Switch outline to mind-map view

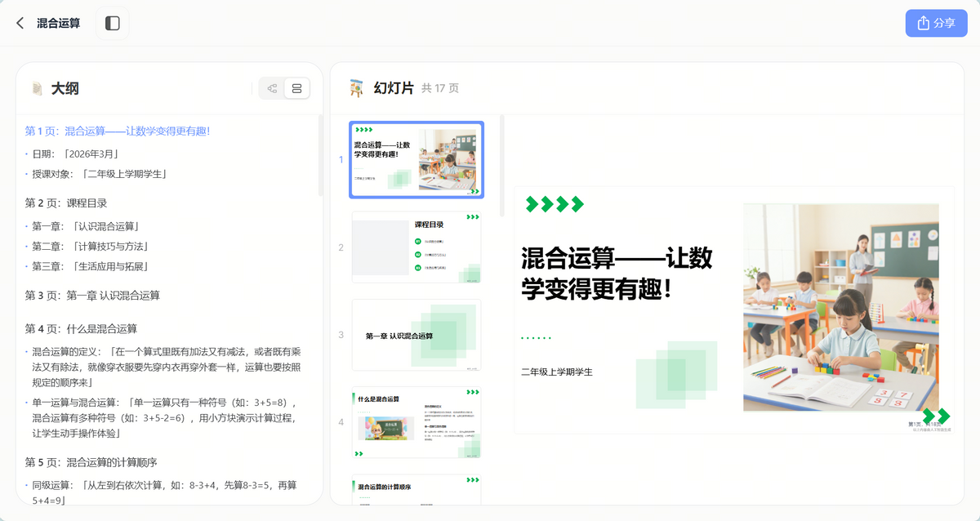click(x=272, y=88)
